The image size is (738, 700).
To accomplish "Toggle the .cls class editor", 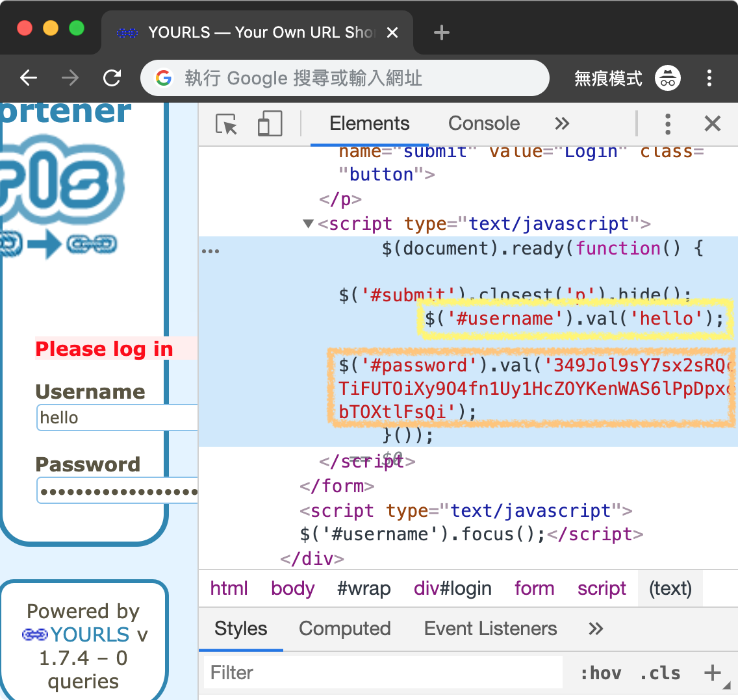I will click(660, 673).
